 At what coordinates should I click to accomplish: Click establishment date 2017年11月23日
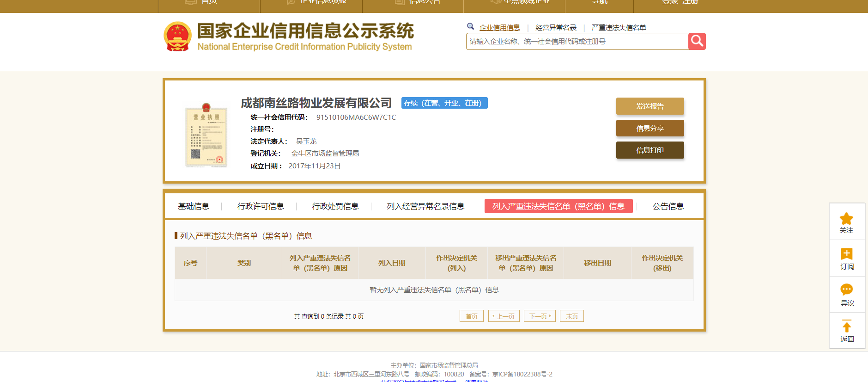(315, 166)
